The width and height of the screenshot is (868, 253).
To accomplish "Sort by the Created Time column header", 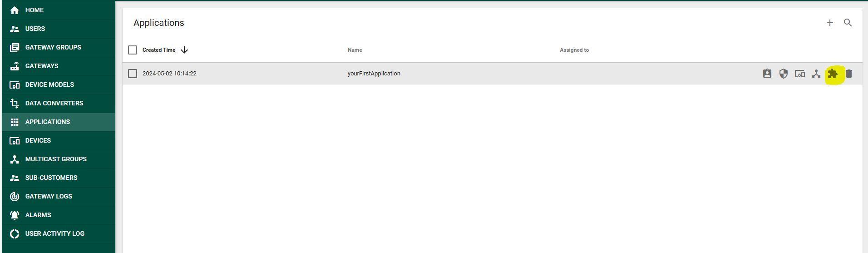I will (x=159, y=50).
